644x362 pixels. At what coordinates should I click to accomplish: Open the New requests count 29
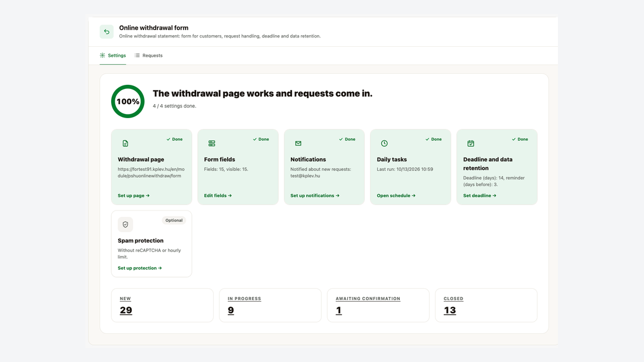(126, 311)
